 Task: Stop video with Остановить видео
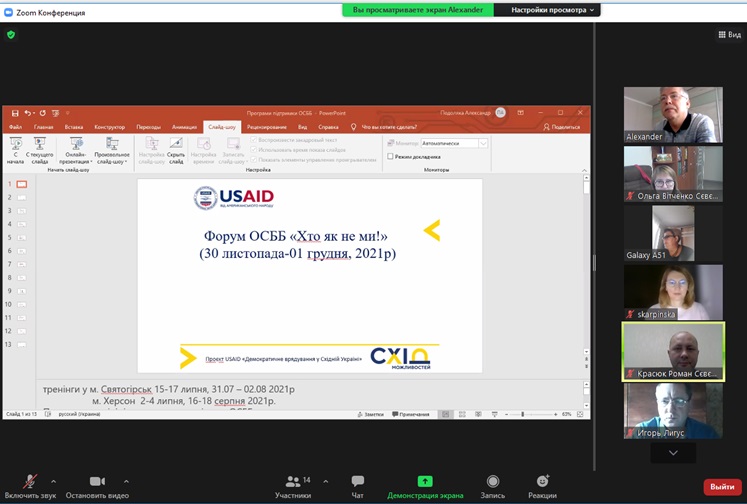click(x=97, y=484)
